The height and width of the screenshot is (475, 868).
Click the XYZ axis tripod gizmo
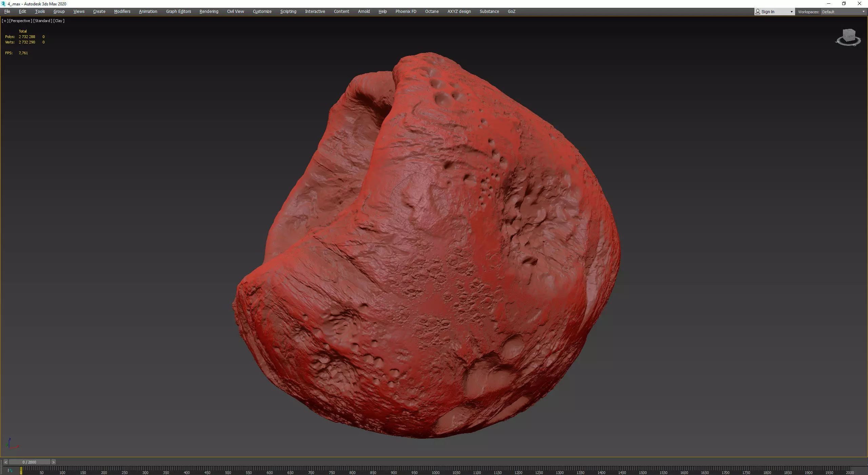(12, 443)
